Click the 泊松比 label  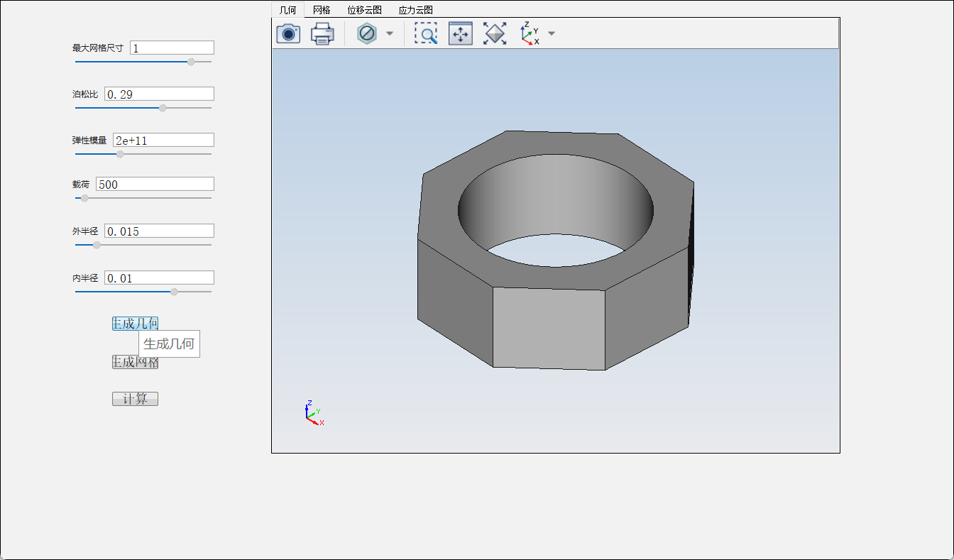point(85,94)
